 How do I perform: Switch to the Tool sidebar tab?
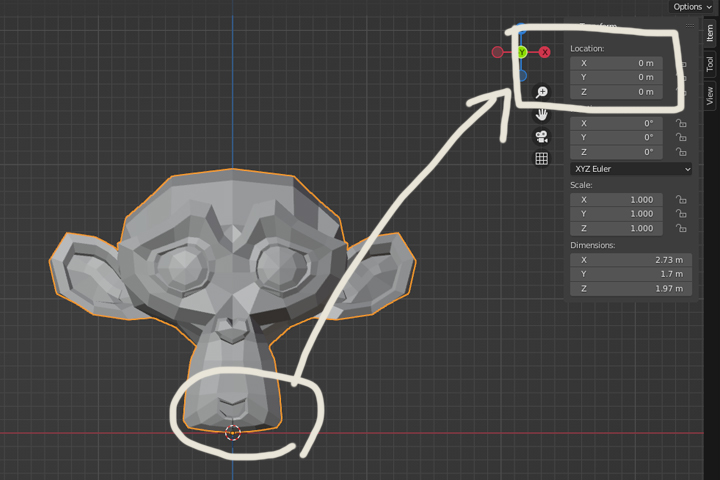click(710, 64)
